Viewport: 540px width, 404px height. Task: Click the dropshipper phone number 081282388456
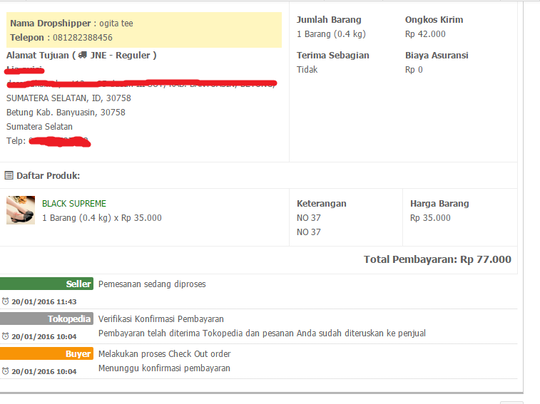point(83,38)
